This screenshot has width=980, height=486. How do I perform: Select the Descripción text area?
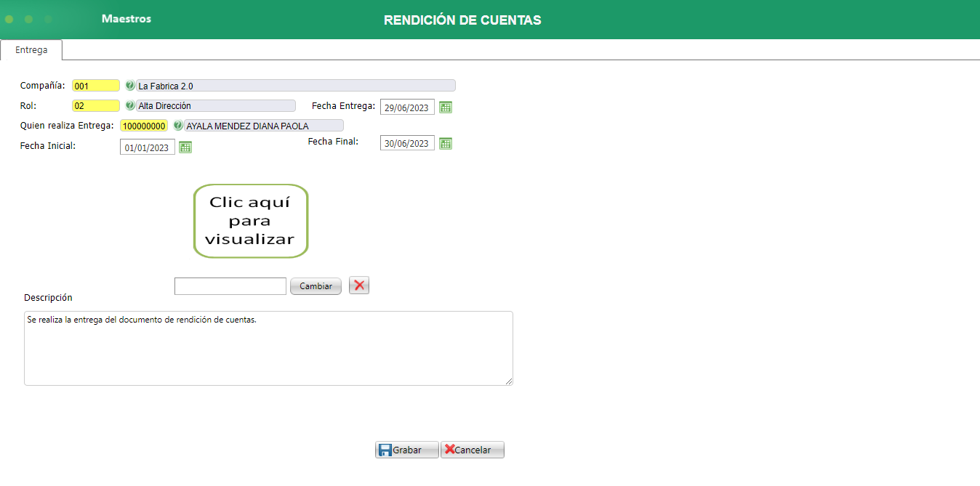(x=268, y=347)
